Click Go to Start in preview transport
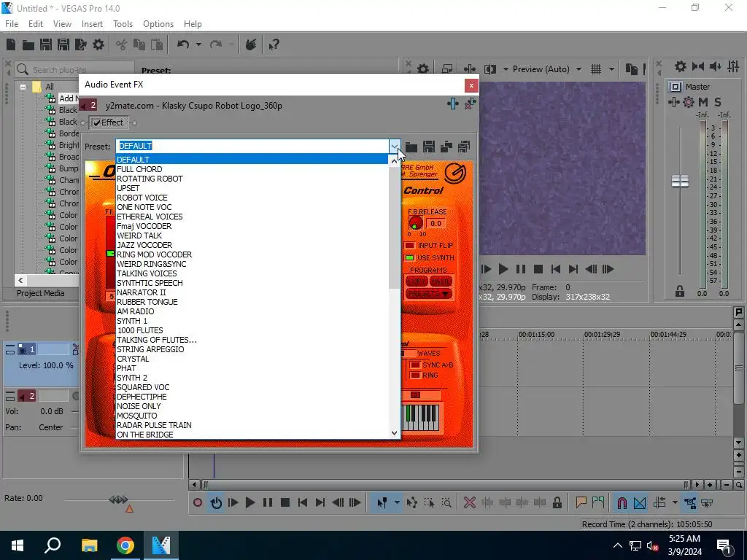The image size is (747, 560). coord(555,269)
